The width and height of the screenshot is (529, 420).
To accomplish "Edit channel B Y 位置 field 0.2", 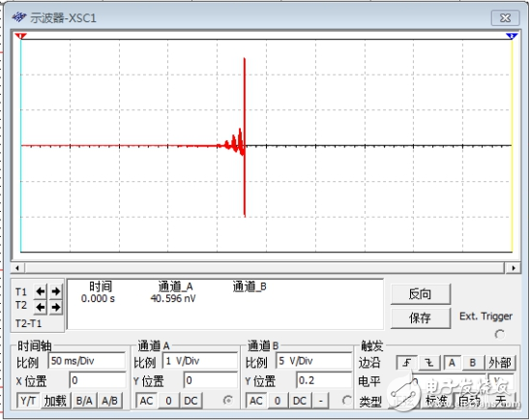I will coord(324,380).
